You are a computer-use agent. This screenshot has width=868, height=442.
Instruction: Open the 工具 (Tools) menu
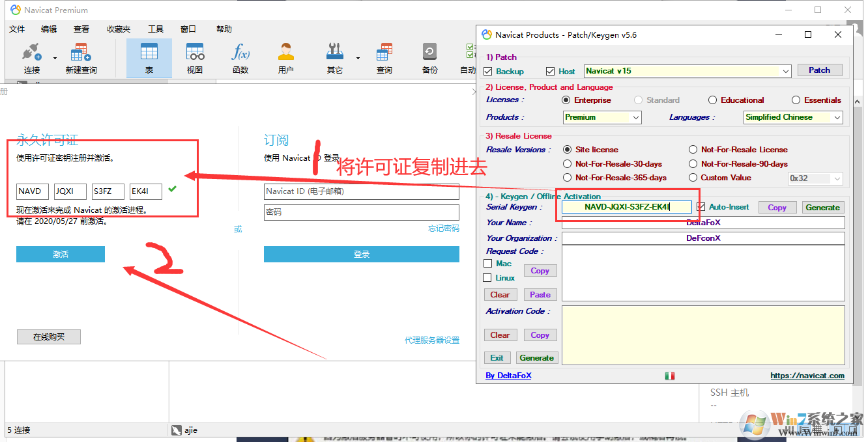[156, 29]
